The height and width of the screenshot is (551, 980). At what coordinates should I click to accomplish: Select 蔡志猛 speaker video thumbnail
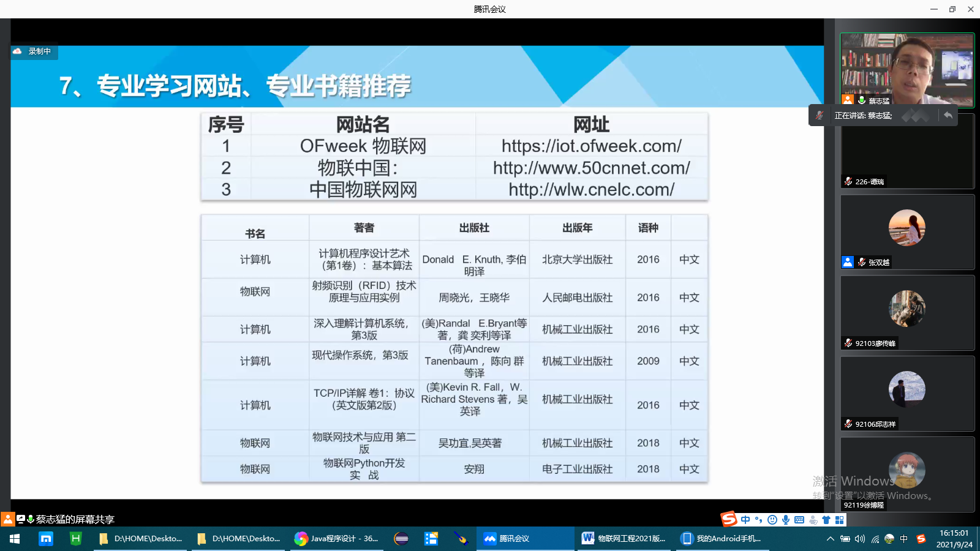tap(907, 70)
